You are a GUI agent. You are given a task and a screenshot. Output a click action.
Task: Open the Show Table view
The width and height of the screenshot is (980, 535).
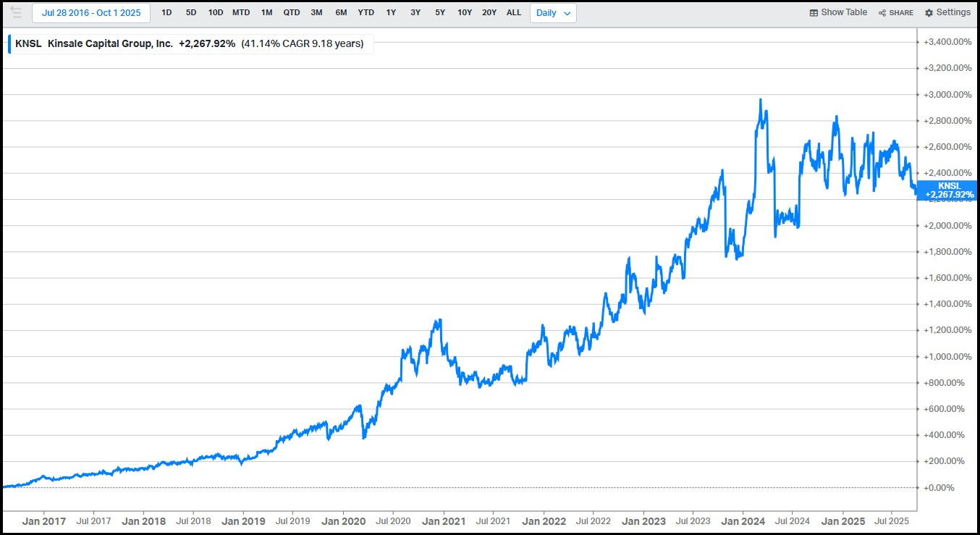(x=838, y=13)
